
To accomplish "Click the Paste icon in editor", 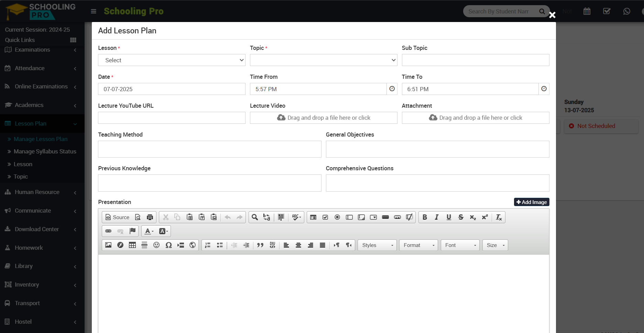I will click(x=189, y=217).
